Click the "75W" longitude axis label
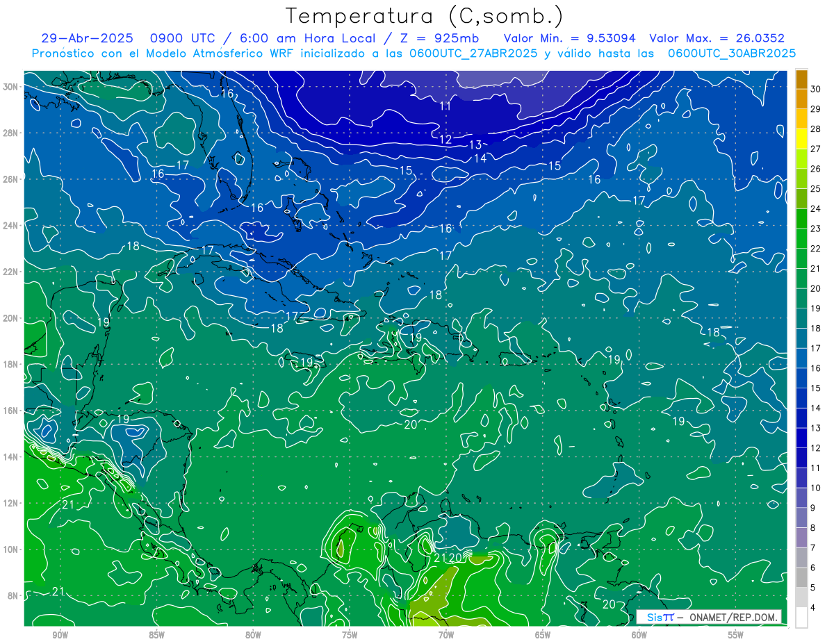 (350, 635)
